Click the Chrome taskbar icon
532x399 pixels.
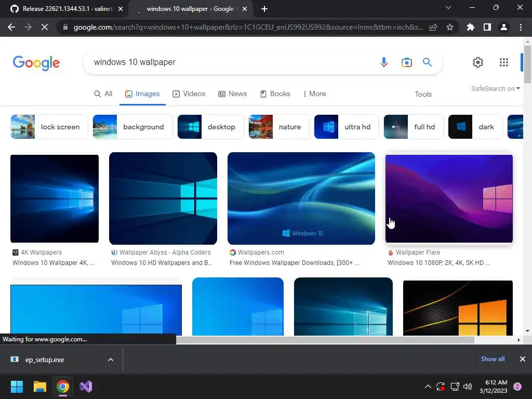pyautogui.click(x=63, y=387)
